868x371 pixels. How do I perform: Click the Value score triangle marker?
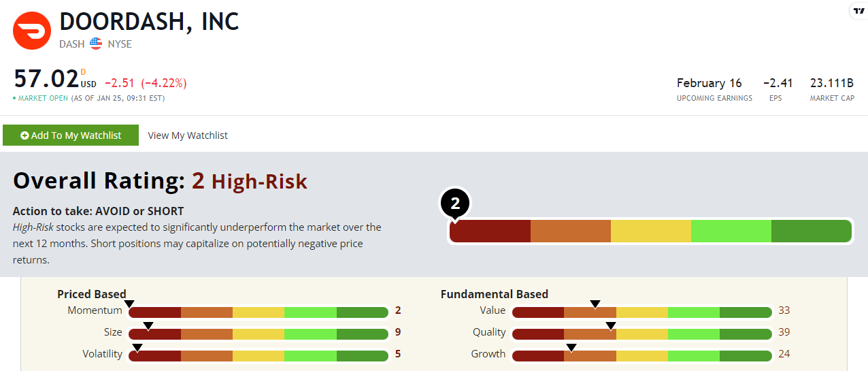click(x=595, y=304)
